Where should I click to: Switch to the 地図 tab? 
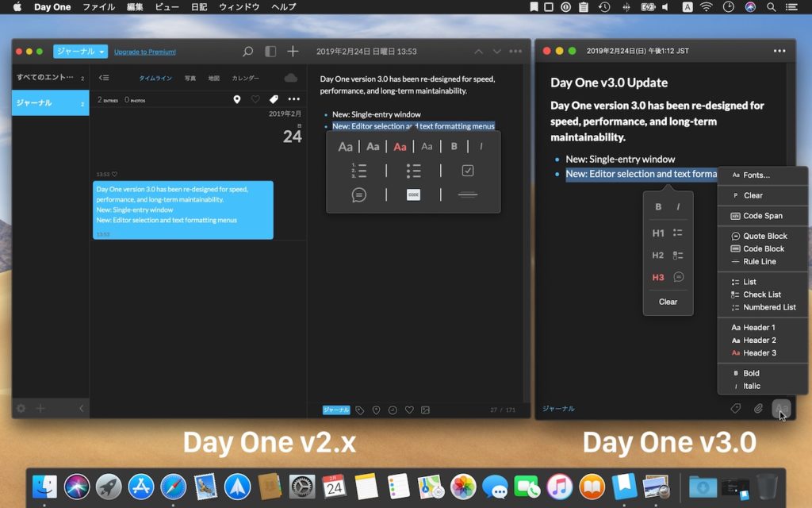point(214,78)
